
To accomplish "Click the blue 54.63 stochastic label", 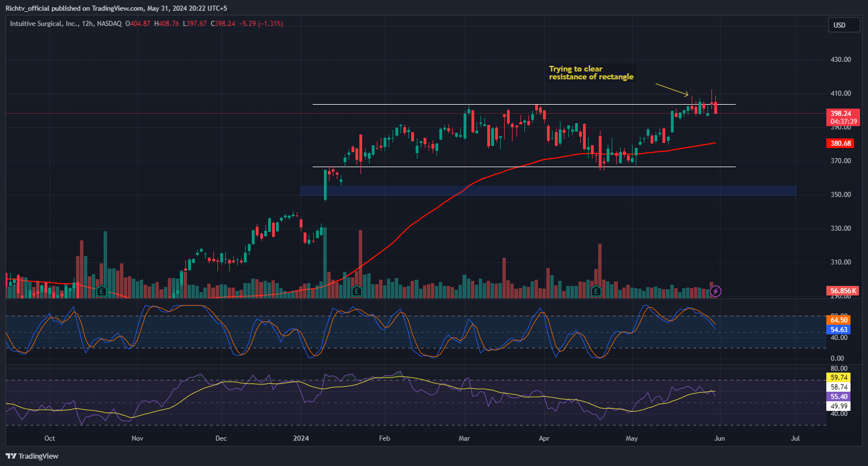I will [839, 330].
